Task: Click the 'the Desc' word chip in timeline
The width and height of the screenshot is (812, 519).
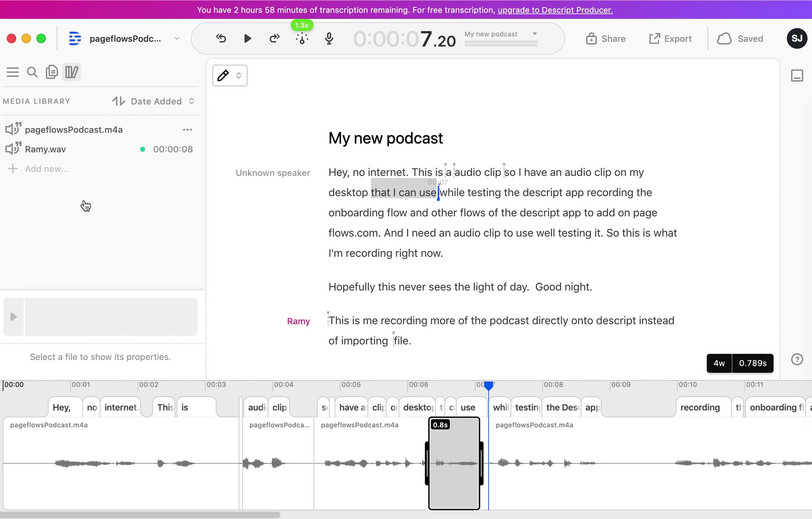Action: pyautogui.click(x=562, y=407)
